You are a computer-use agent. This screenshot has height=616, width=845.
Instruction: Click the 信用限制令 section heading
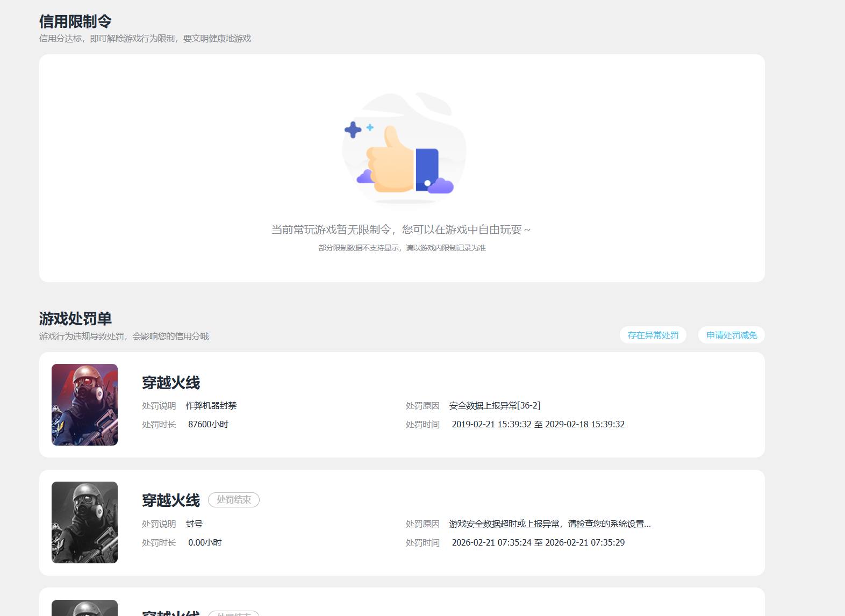coord(75,22)
